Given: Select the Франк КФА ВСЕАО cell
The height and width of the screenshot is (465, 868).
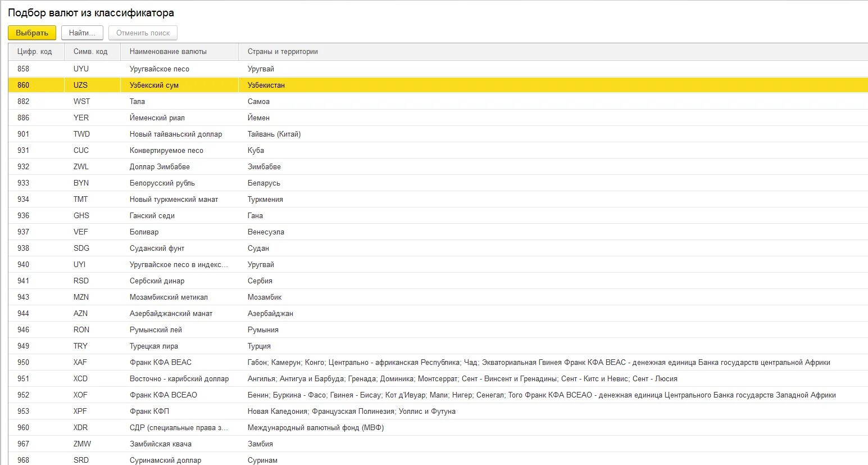Looking at the screenshot, I should pos(180,395).
